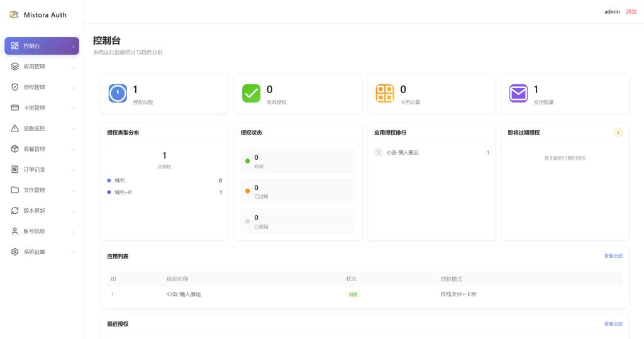The image size is (644, 339).
Task: Click the green dot for 有效 status
Action: [247, 161]
